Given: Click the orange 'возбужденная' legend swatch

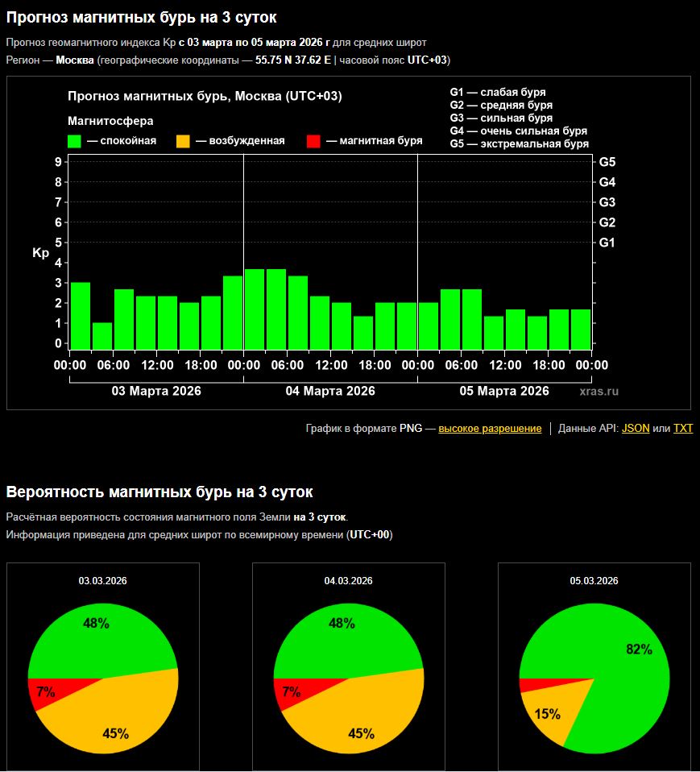Looking at the screenshot, I should pos(183,141).
